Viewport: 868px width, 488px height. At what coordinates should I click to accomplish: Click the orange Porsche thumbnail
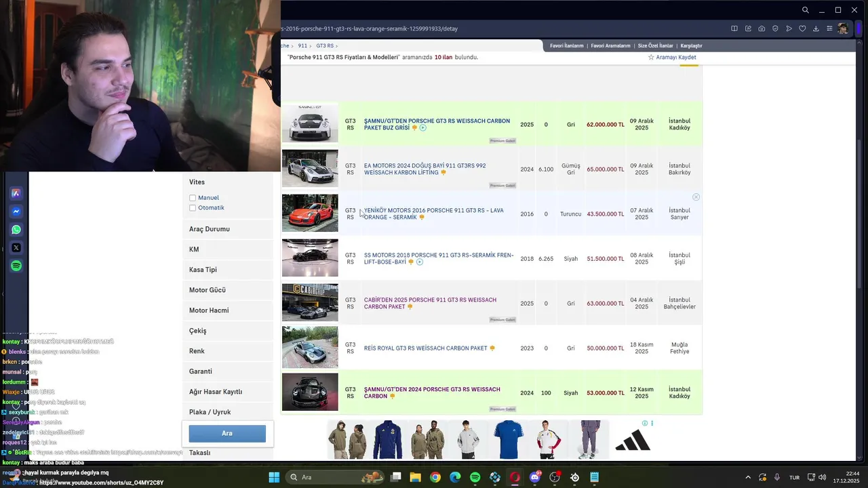pos(310,213)
